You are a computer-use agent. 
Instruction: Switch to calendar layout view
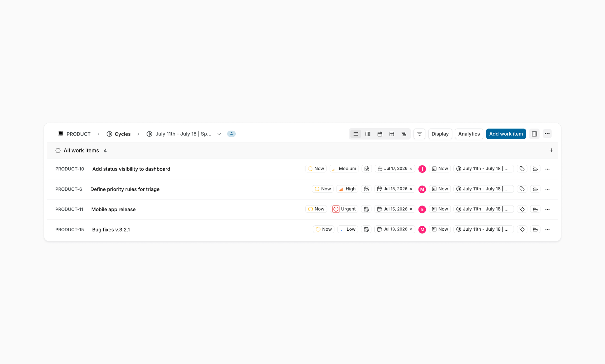pyautogui.click(x=380, y=134)
